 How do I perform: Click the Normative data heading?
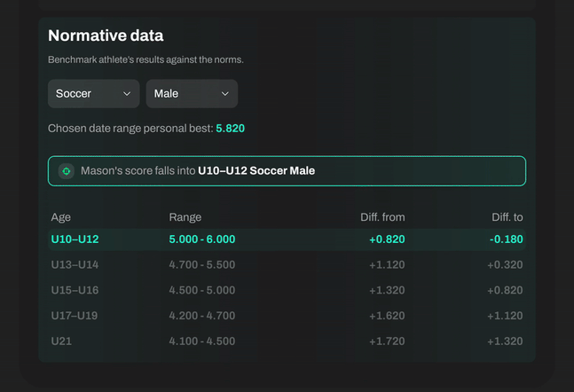tap(106, 35)
